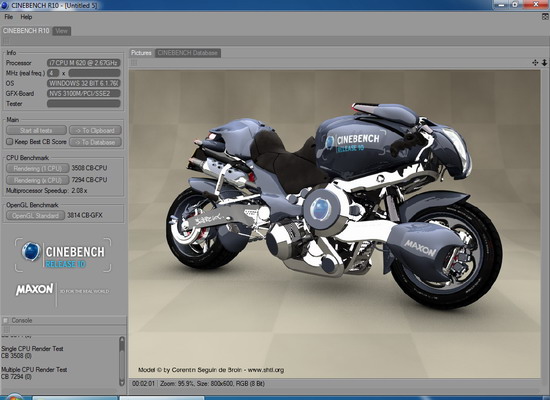Screen dimensions: 550x400
Task: Enable Keep Best CB Score checkbox
Action: [9, 142]
